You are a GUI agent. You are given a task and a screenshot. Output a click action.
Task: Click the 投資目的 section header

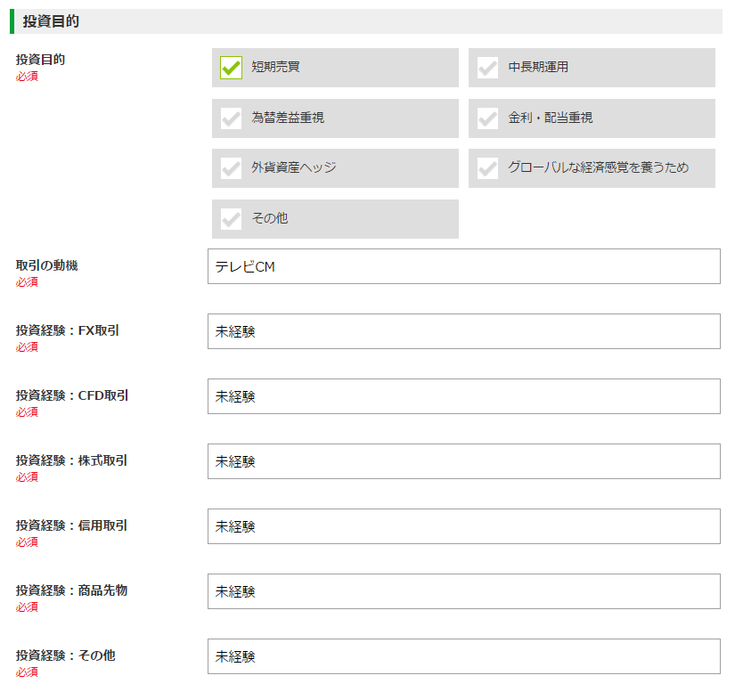click(x=51, y=21)
